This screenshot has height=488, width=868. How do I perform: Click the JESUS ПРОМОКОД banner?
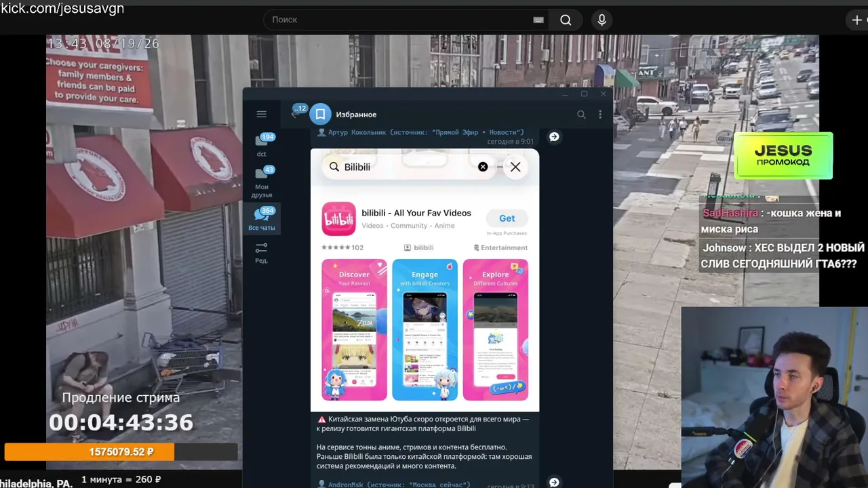pos(783,156)
